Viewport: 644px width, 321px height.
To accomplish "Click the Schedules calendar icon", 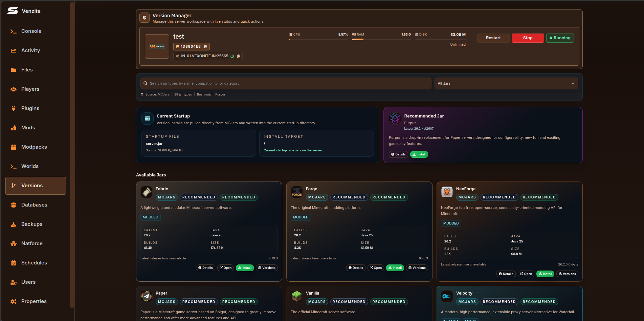I will click(x=14, y=263).
